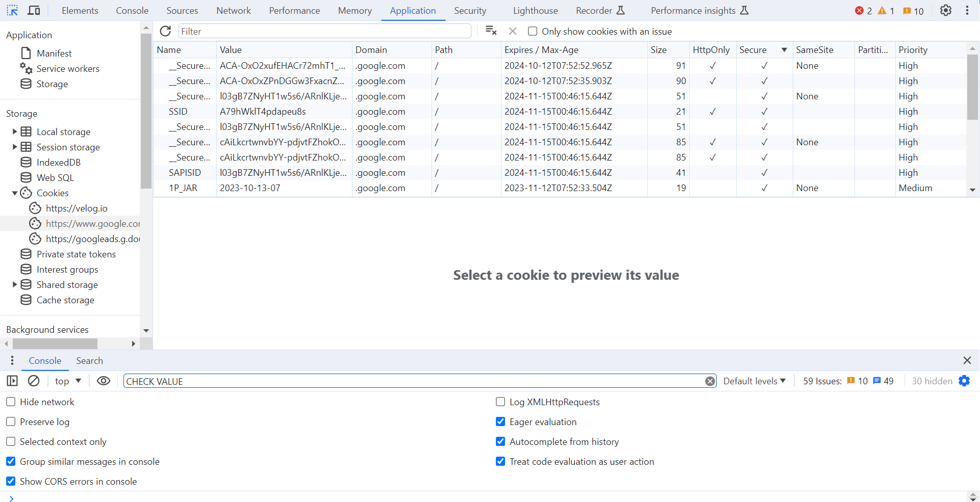Clear the CHECK VALUE filter text
Image resolution: width=980 pixels, height=502 pixels.
pyautogui.click(x=710, y=381)
